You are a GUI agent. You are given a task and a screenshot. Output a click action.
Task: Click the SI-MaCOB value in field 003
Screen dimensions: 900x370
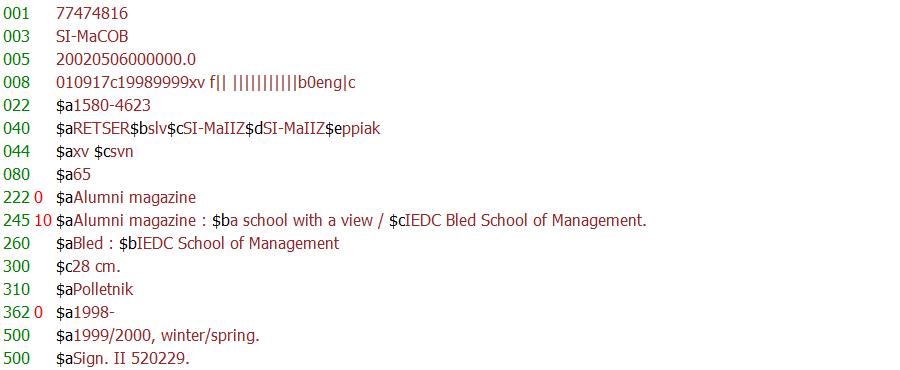point(92,37)
